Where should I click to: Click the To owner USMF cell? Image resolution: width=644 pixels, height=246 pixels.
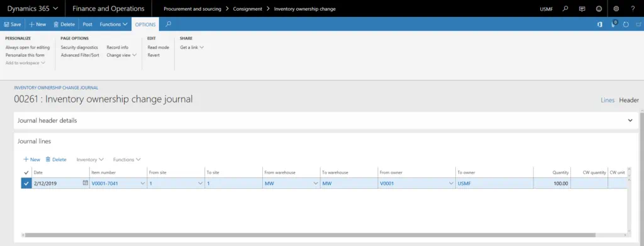tap(494, 184)
